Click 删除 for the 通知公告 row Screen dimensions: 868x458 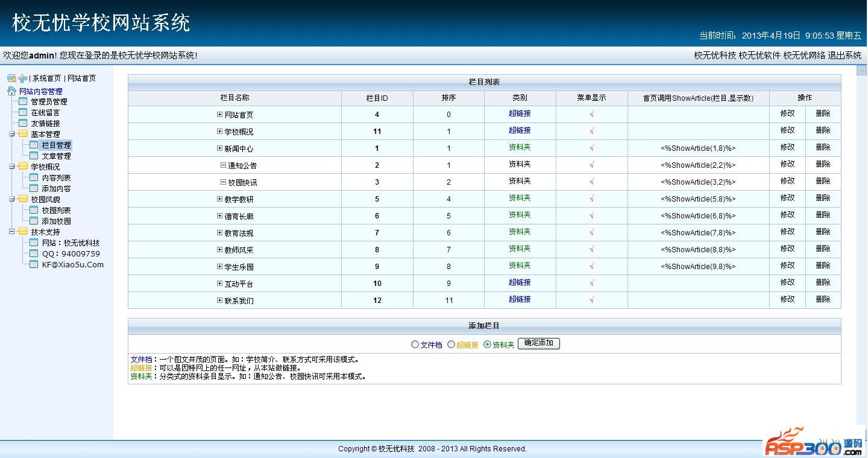[x=823, y=164]
